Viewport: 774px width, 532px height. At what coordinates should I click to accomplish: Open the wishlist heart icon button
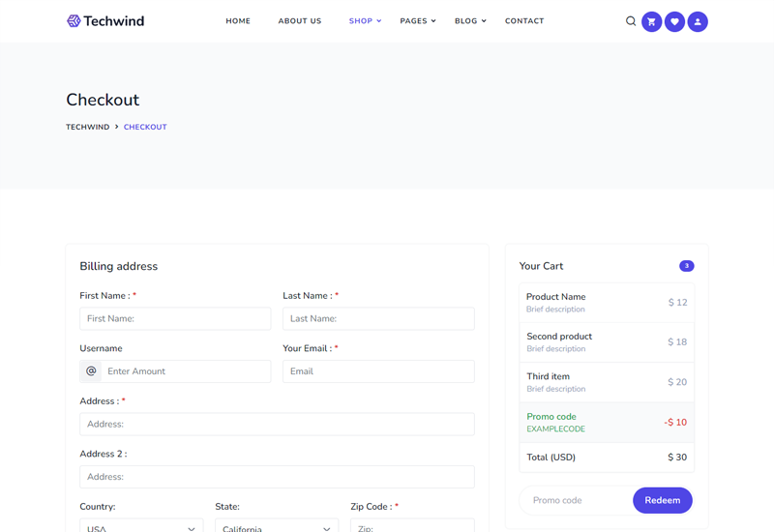674,21
